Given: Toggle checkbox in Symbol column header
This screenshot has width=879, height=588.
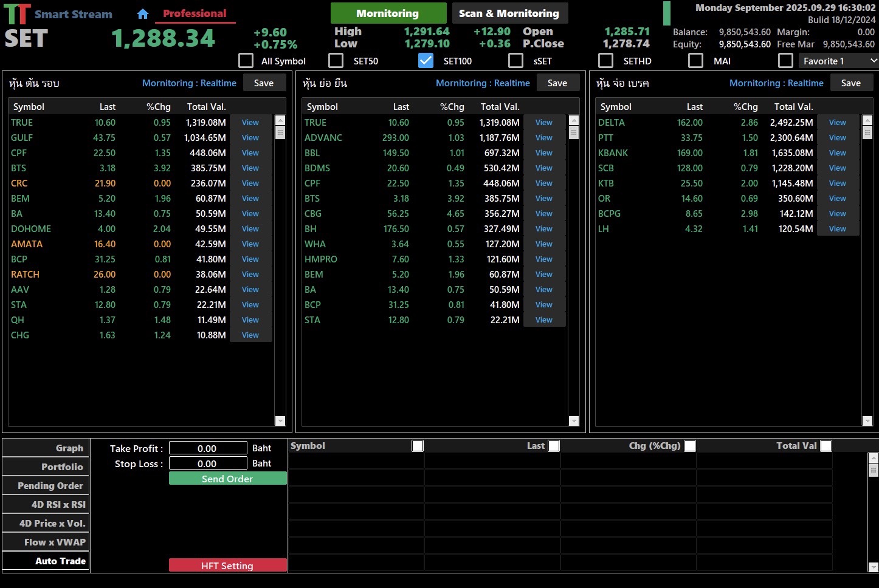Looking at the screenshot, I should (418, 446).
